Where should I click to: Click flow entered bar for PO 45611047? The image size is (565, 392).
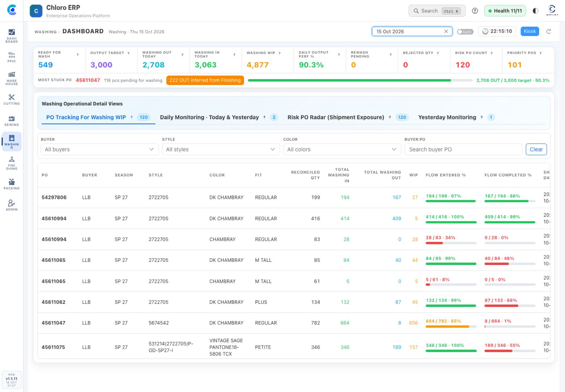coord(451,327)
